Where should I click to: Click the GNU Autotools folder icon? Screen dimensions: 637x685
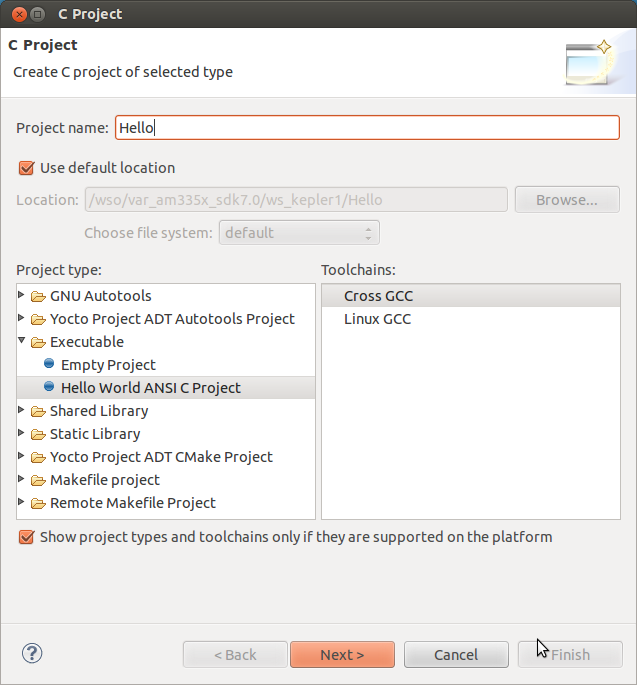pos(39,296)
